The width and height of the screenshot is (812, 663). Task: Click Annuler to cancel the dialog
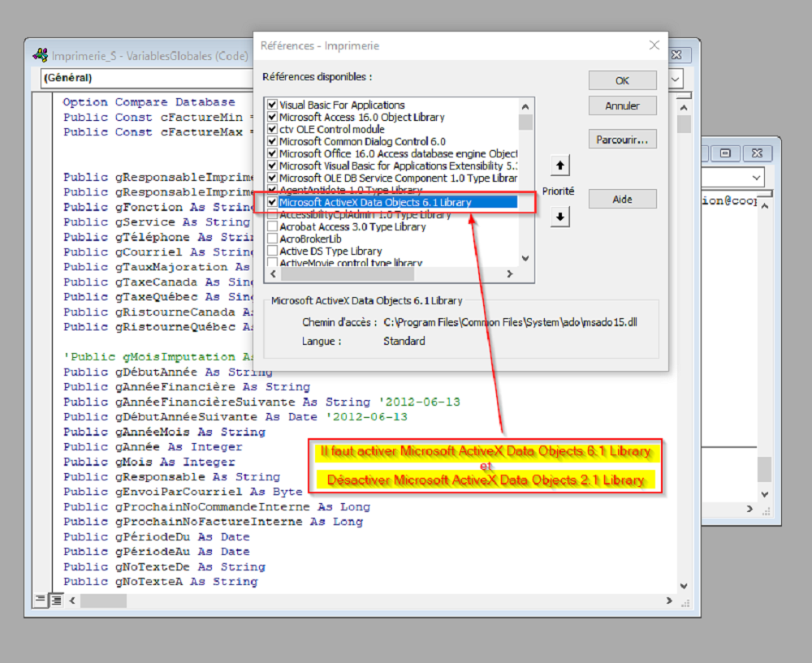622,106
